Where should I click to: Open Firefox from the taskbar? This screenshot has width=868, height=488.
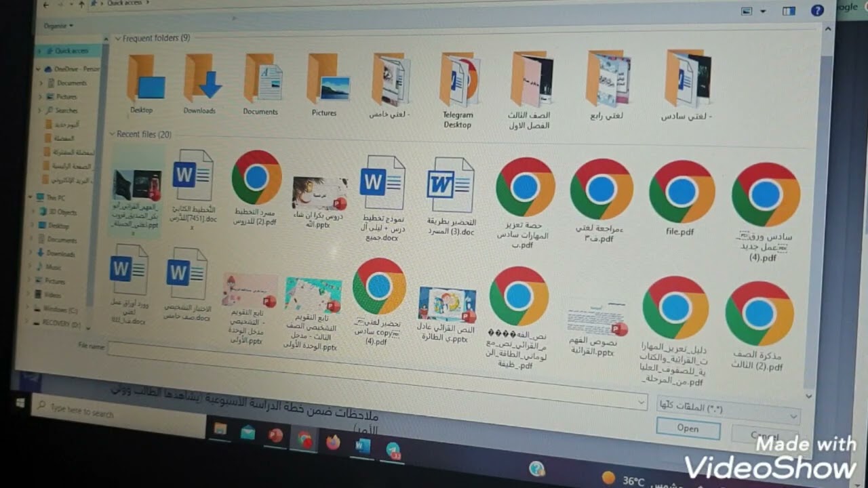coord(333,443)
